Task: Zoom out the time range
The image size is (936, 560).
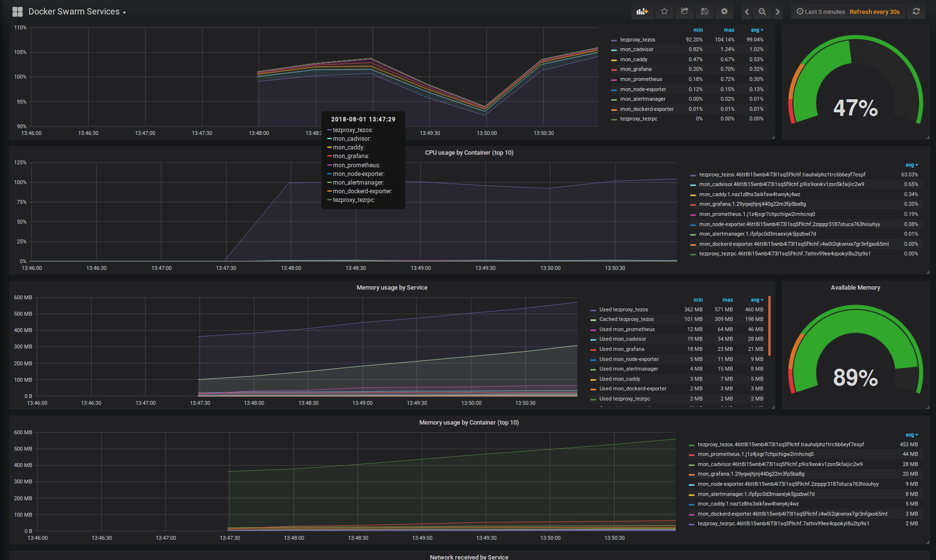Action: [x=762, y=12]
